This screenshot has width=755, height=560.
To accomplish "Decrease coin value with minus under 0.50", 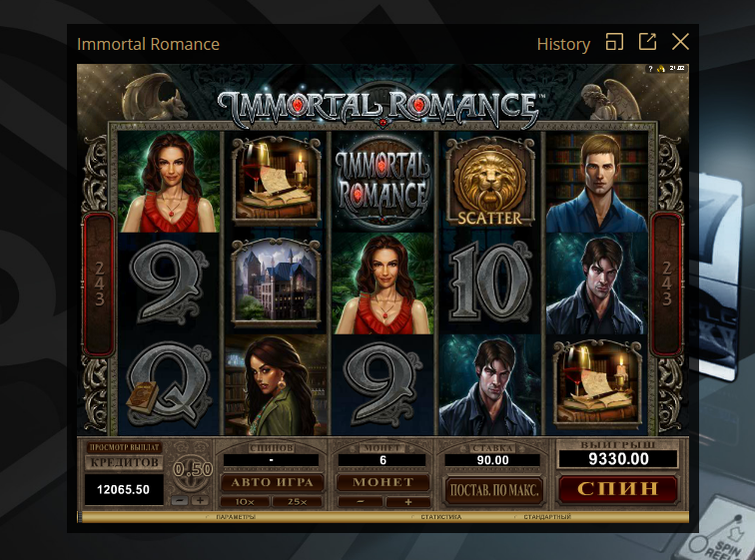I will point(180,500).
